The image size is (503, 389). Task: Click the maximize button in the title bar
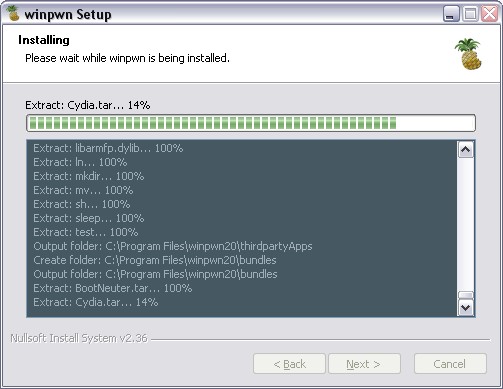[x=470, y=14]
